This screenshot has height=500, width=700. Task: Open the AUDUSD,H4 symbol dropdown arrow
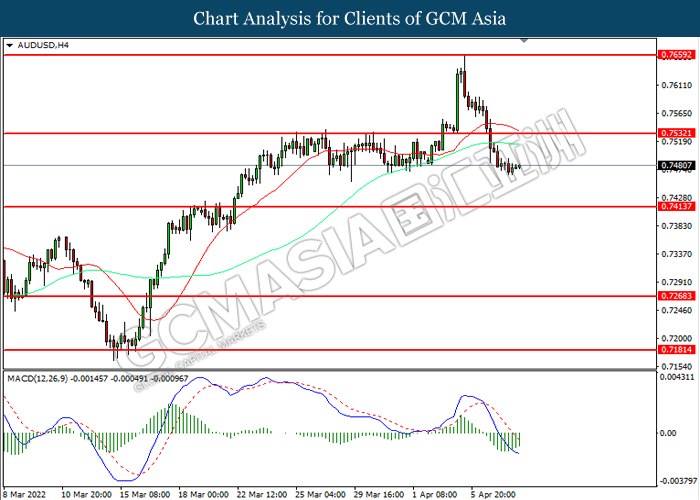pyautogui.click(x=10, y=46)
